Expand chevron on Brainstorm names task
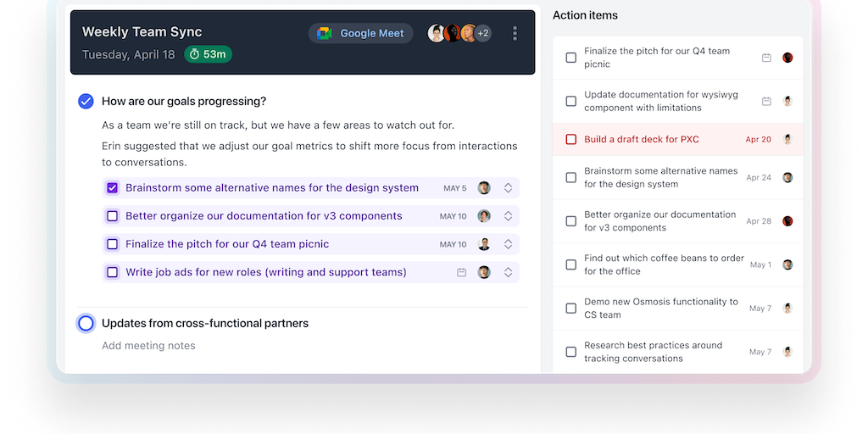This screenshot has height=434, width=868. pos(508,188)
